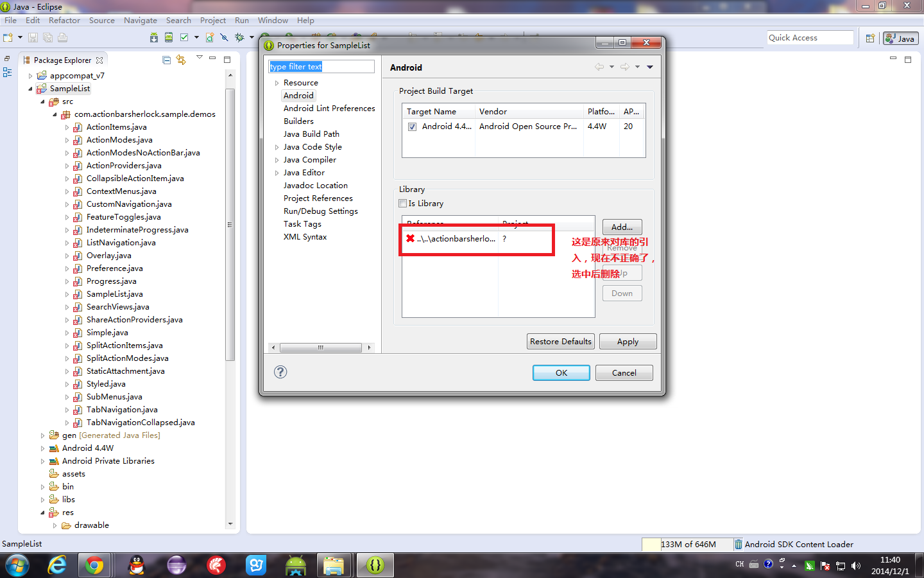The width and height of the screenshot is (924, 578).
Task: Collapse the res folder
Action: [43, 512]
